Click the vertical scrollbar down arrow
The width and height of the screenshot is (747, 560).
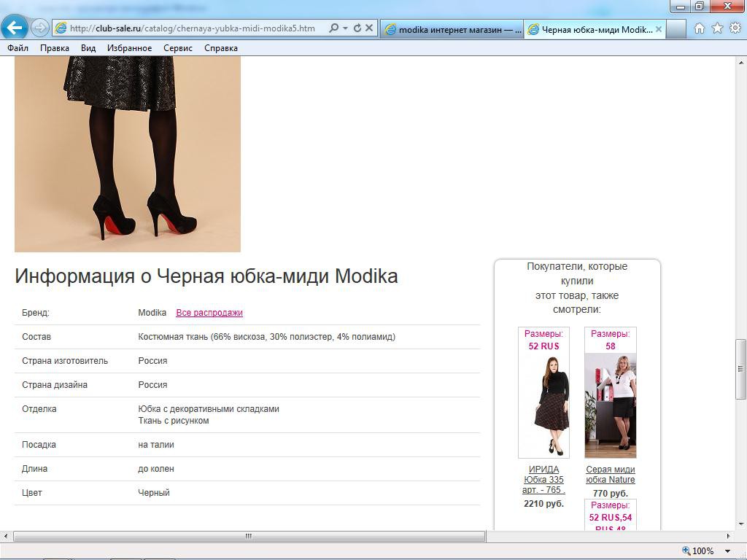tap(741, 524)
